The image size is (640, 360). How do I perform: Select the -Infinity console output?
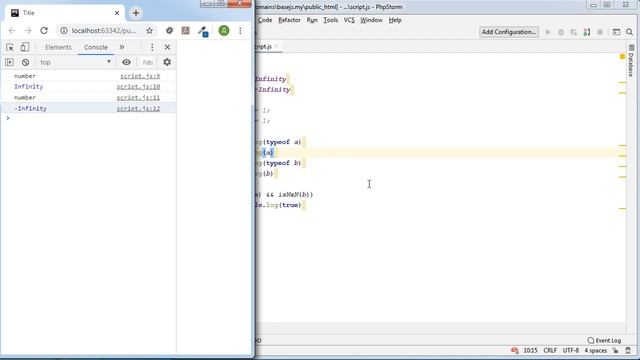pos(30,109)
